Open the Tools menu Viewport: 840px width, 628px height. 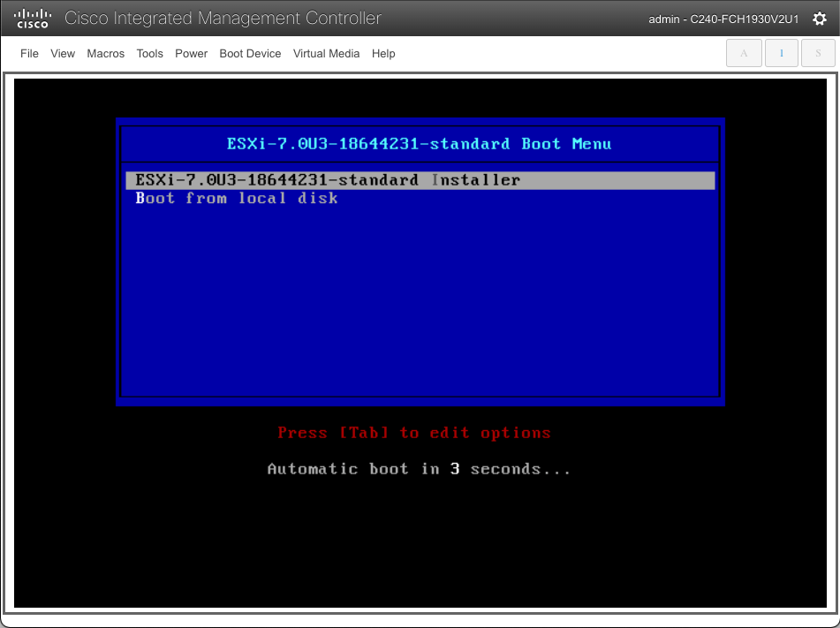tap(149, 54)
